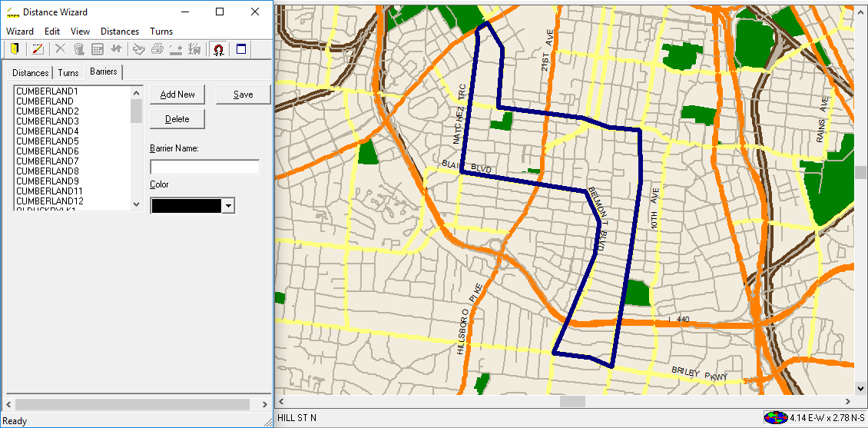Switch to the Turns tab
This screenshot has width=868, height=428.
68,73
